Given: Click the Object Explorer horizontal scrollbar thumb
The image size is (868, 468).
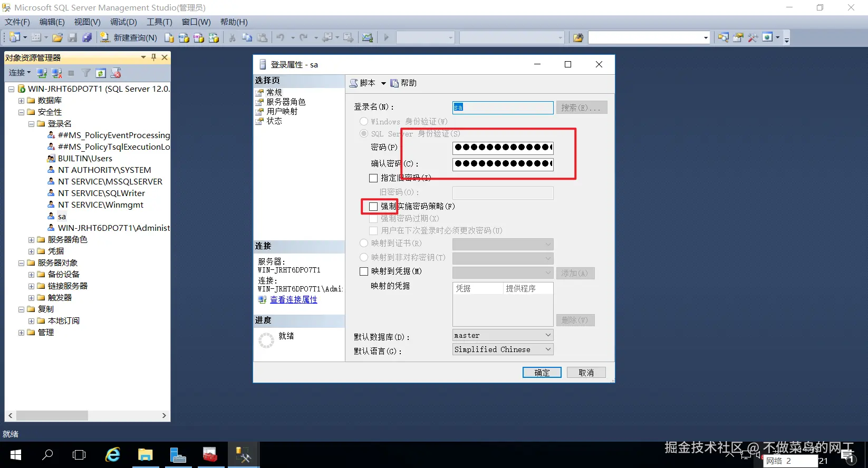Looking at the screenshot, I should (x=52, y=415).
